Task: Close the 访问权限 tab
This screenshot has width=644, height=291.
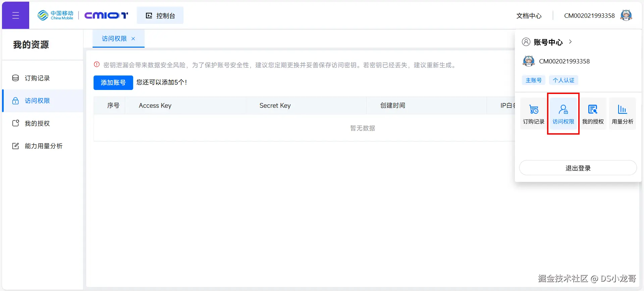Action: tap(133, 39)
